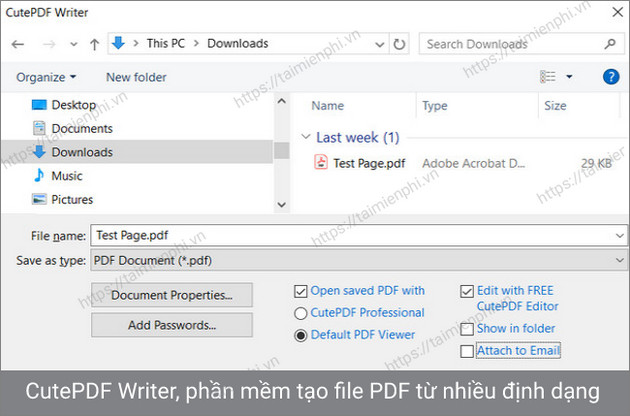Select Pictures in the navigation pane
630x416 pixels.
pos(72,199)
